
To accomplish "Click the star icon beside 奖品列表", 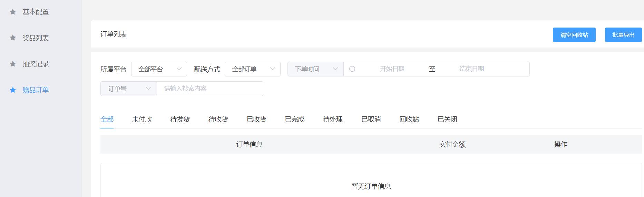I will (13, 38).
